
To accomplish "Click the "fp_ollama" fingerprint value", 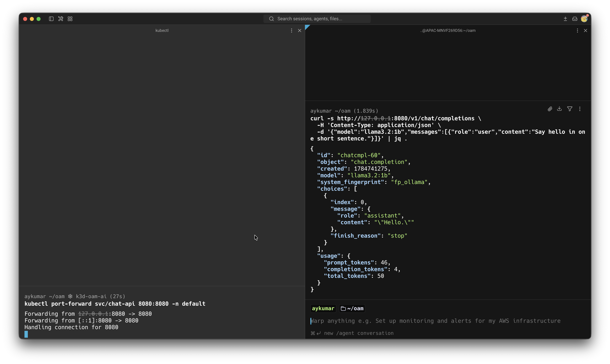I will 409,182.
